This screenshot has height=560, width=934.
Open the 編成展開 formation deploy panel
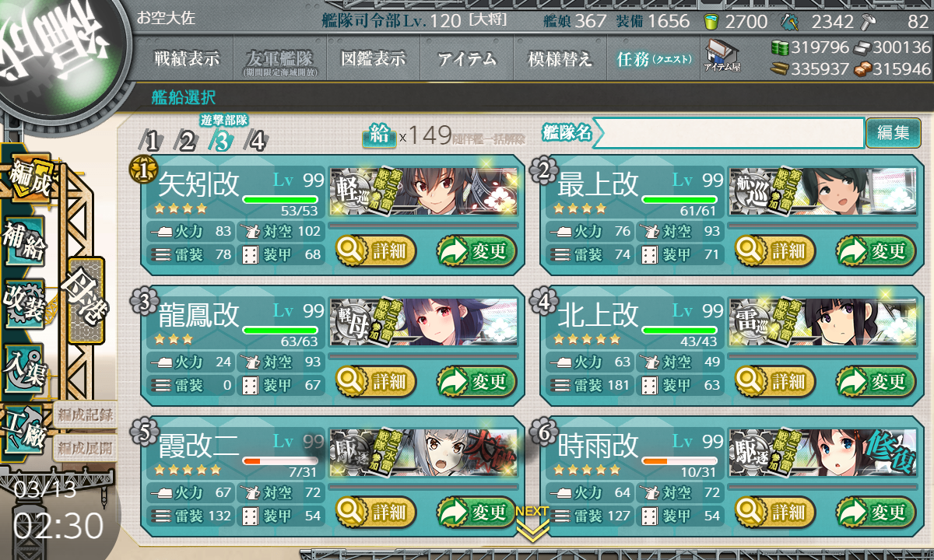click(x=86, y=447)
